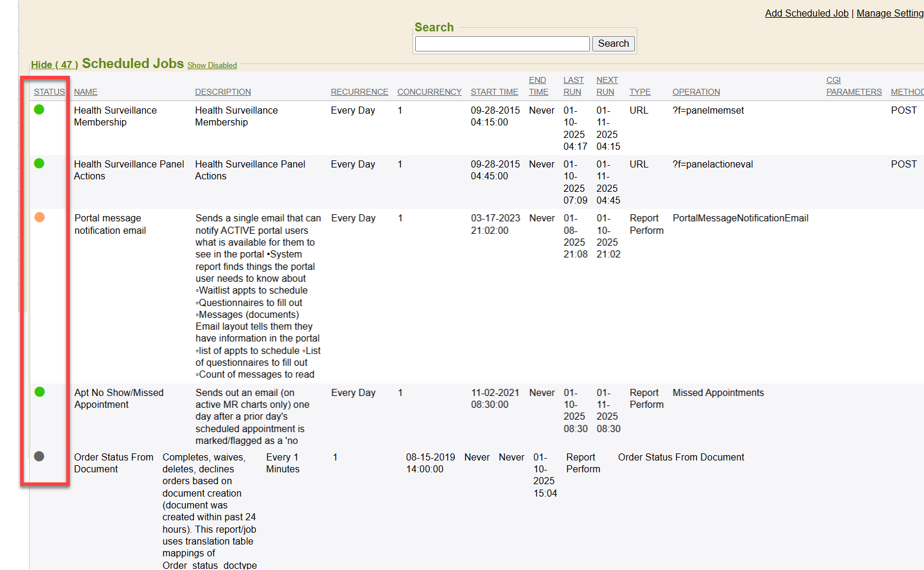The image size is (924, 570).
Task: Sort table by Status column header
Action: coord(49,92)
